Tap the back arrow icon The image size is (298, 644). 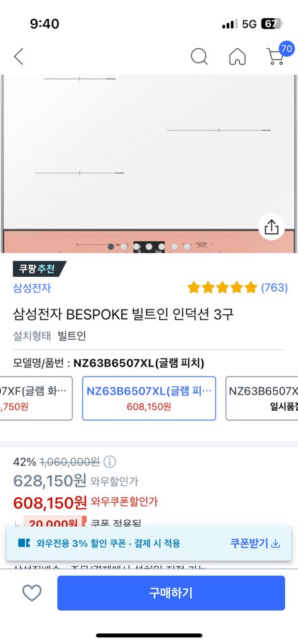tap(19, 57)
